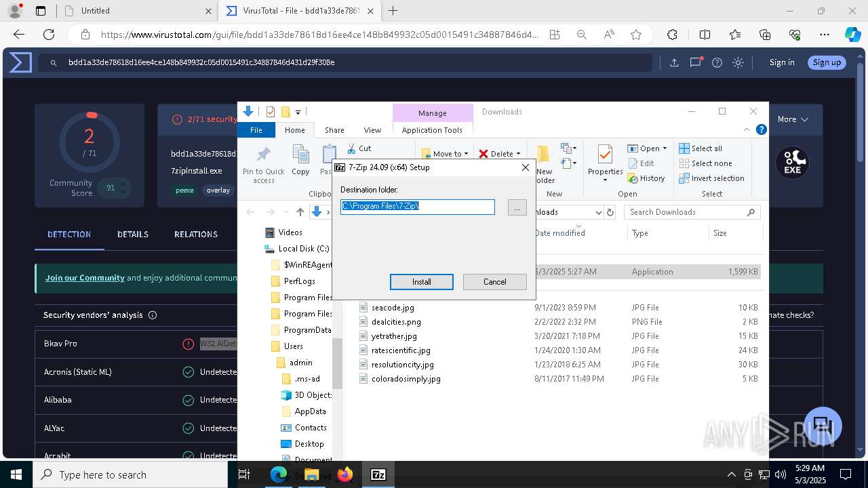
Task: Collapse the Explorer ribbon chevron
Action: 747,130
